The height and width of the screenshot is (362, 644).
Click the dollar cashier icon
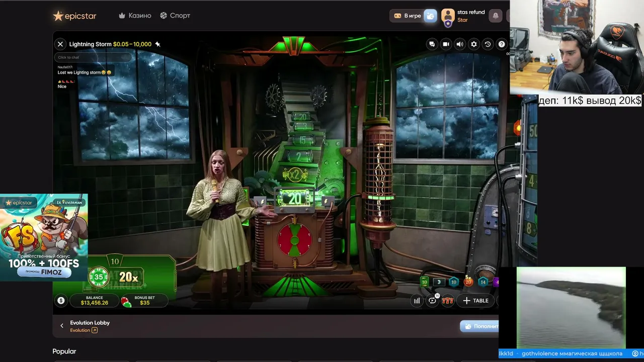click(x=61, y=301)
